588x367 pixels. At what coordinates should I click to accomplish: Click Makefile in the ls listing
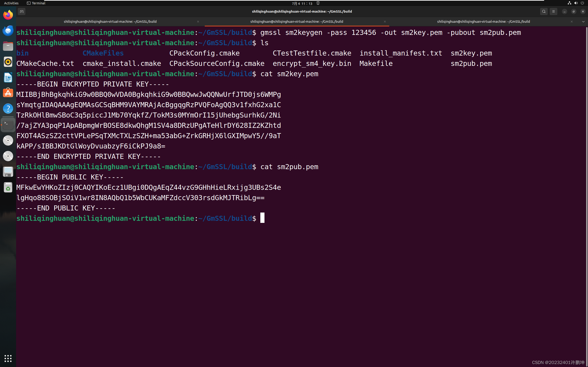pyautogui.click(x=376, y=64)
